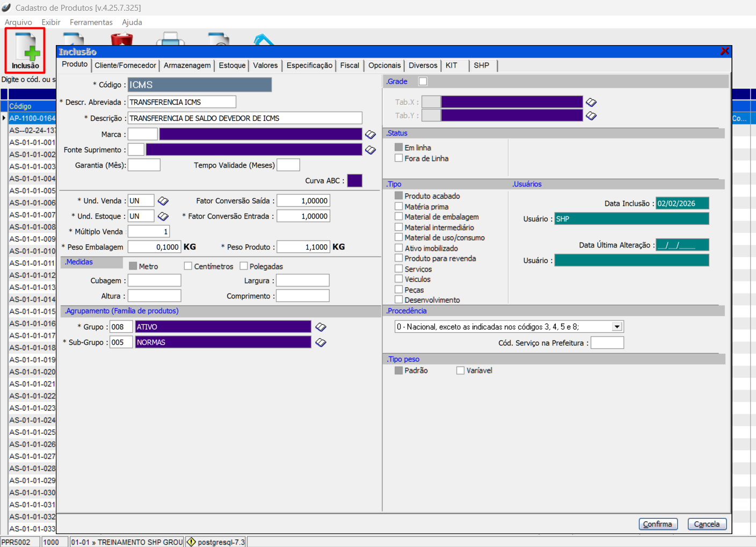Open the Fonte Suprimento lookup icon
This screenshot has height=547, width=756.
pos(370,150)
